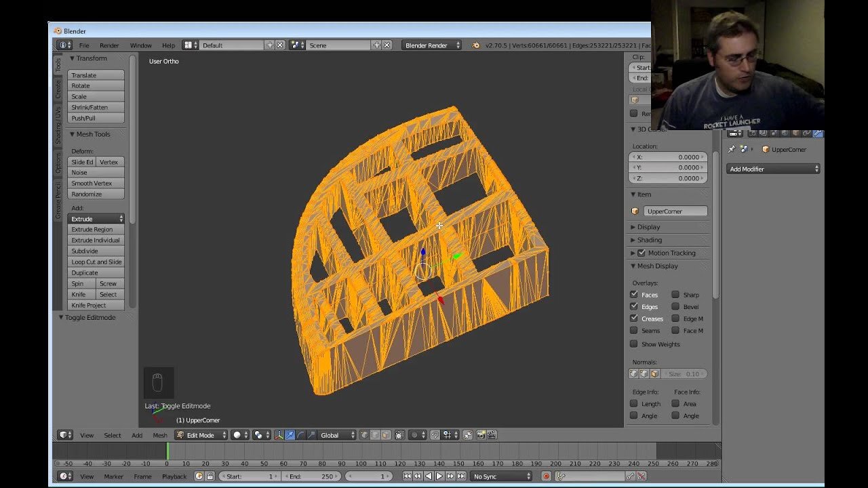868x488 pixels.
Task: Open the Edit Mode selector dropdown
Action: tap(201, 435)
